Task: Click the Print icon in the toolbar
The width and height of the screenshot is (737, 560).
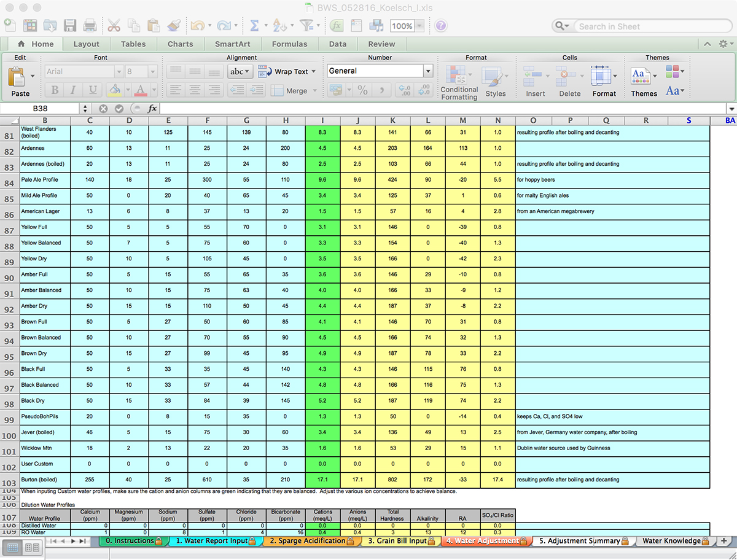Action: coord(89,25)
